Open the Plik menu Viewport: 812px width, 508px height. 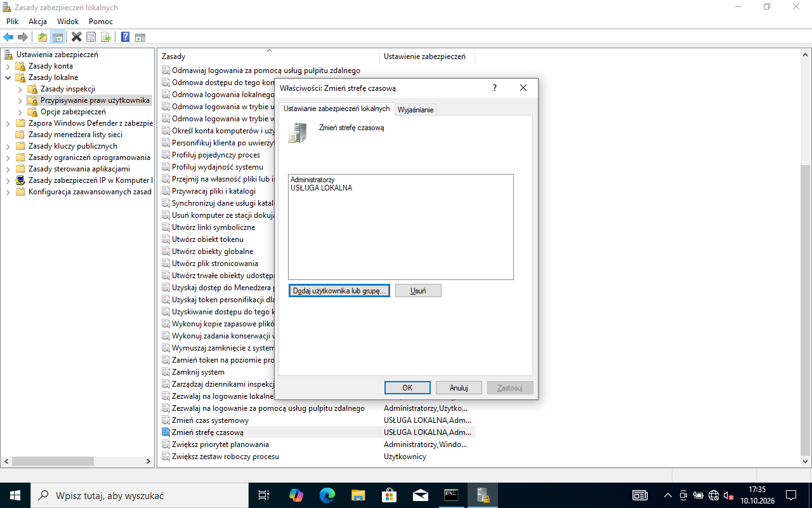tap(13, 22)
